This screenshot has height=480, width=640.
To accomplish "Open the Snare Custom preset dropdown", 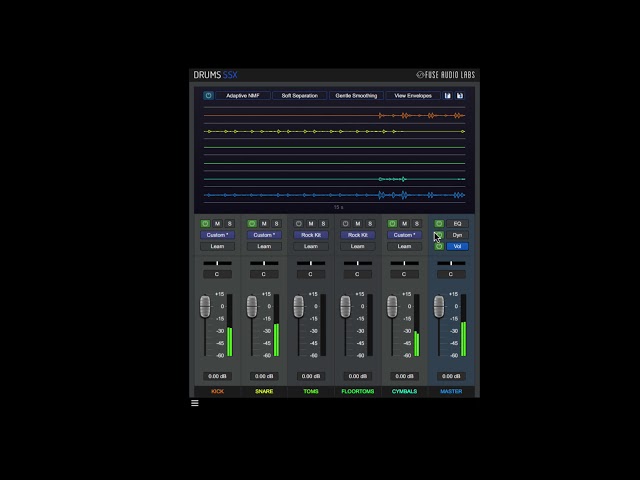I will 264,235.
